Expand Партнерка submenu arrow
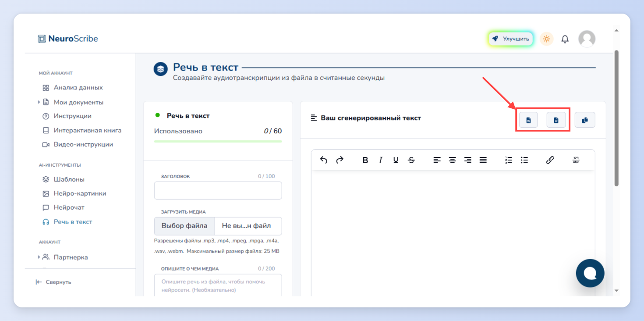The height and width of the screenshot is (321, 644). pyautogui.click(x=39, y=257)
